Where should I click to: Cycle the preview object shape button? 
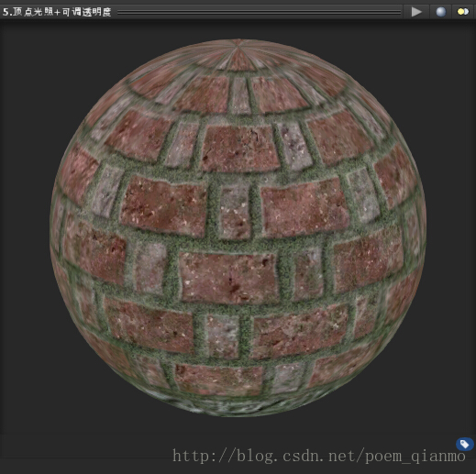pos(440,12)
